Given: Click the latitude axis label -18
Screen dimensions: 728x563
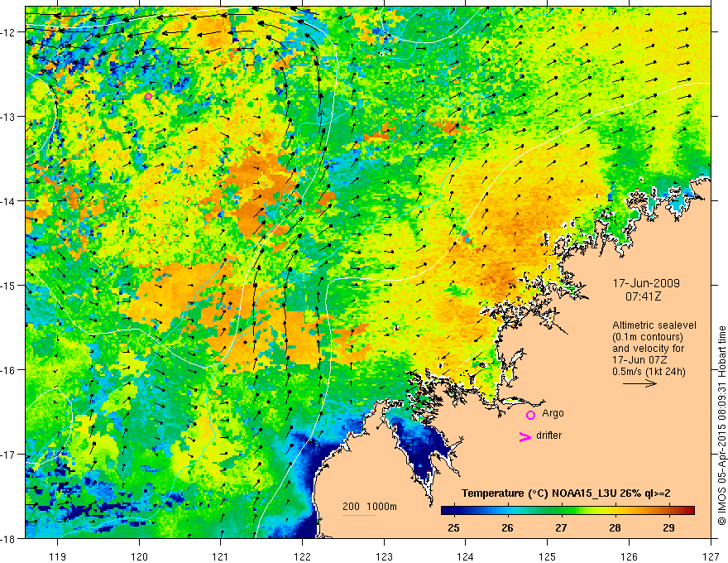Looking at the screenshot, I should (8, 538).
